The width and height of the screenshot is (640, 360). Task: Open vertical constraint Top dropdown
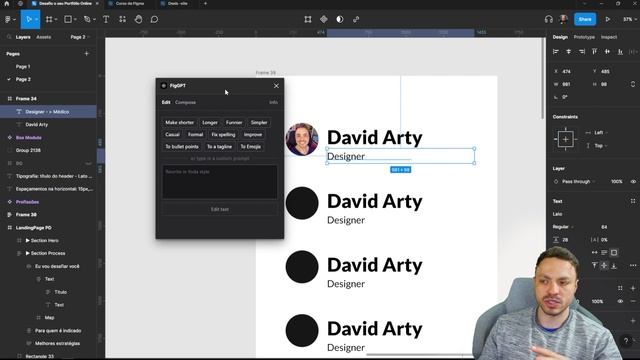(600, 145)
